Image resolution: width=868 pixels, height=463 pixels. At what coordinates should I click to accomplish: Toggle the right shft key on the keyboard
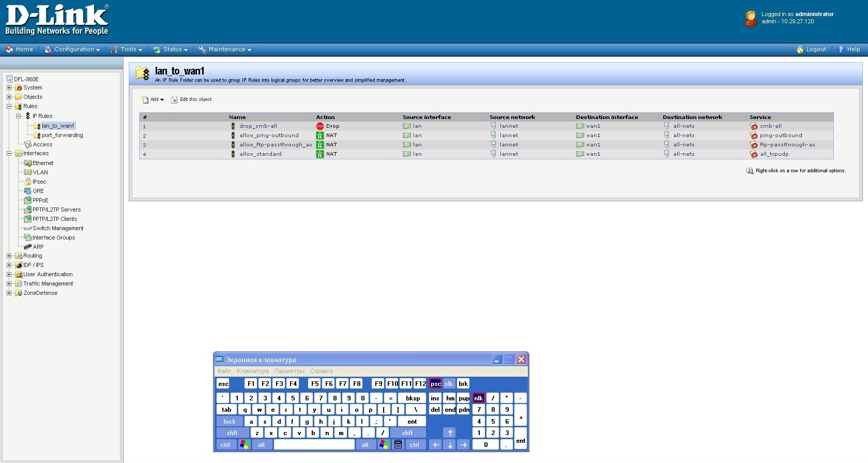pyautogui.click(x=407, y=433)
